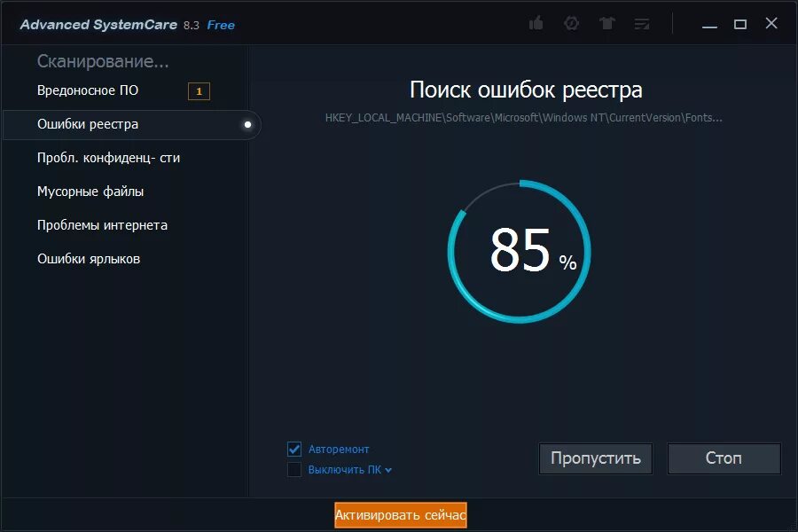Toggle the Выключить ПК checkbox
This screenshot has height=532, width=798.
(x=294, y=469)
